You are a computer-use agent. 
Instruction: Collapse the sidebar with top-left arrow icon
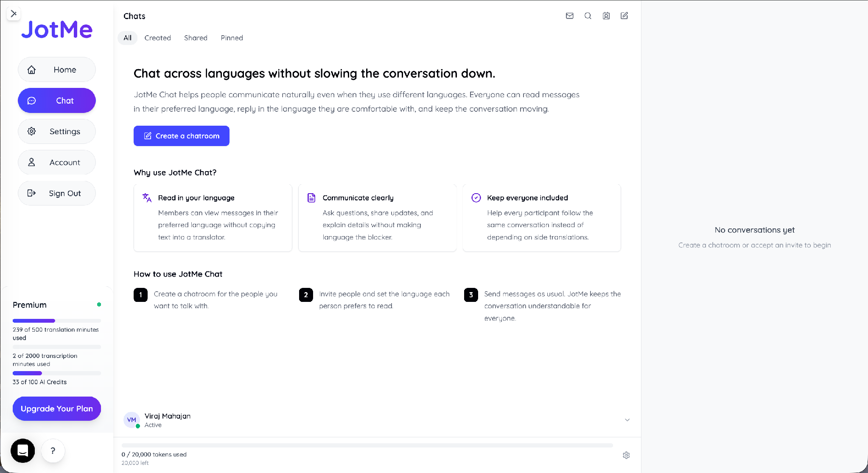tap(14, 14)
